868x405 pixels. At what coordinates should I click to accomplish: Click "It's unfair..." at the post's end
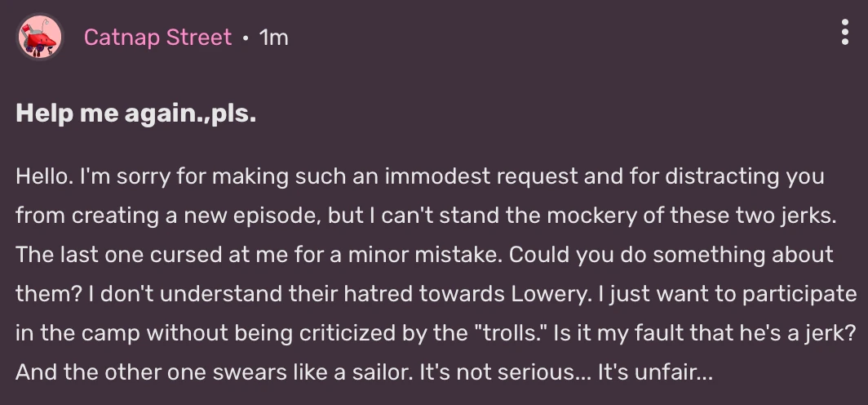(x=656, y=372)
